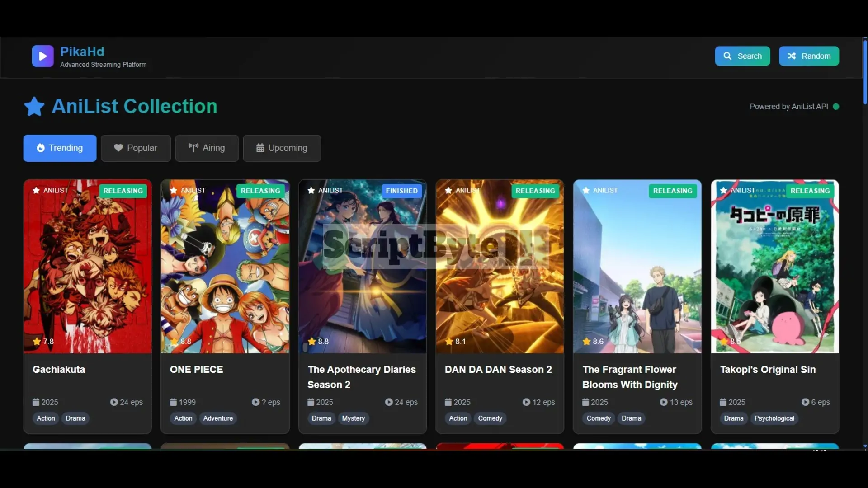Open the Upcoming tab

[281, 148]
